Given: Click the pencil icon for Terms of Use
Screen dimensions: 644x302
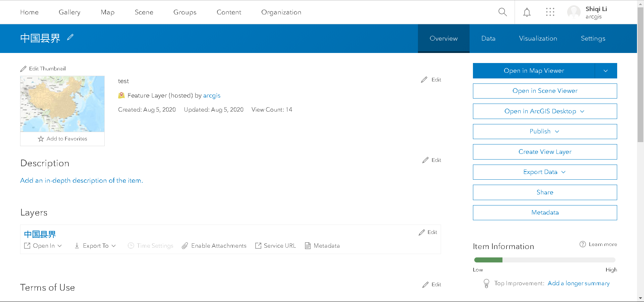Looking at the screenshot, I should point(426,285).
